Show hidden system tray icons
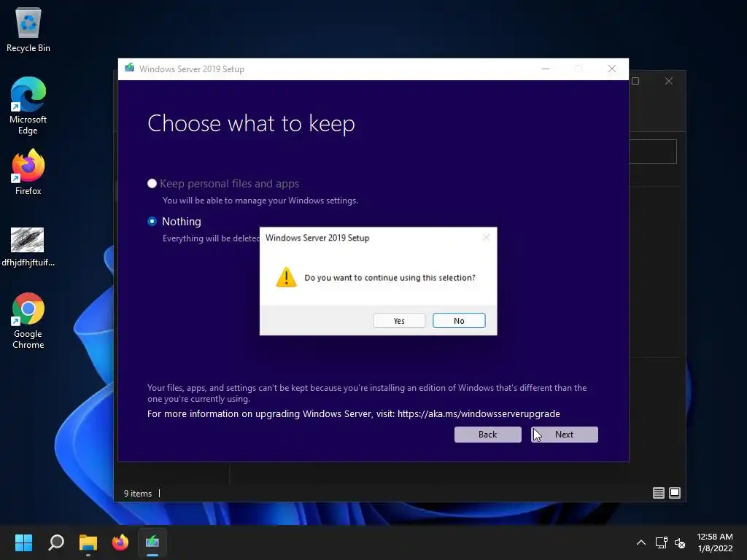The image size is (747, 560). click(641, 542)
